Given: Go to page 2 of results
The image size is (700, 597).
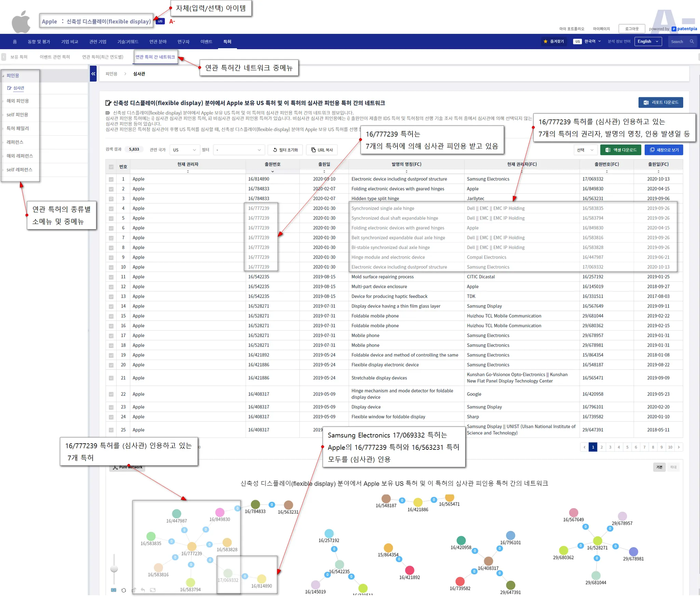Looking at the screenshot, I should [x=602, y=447].
